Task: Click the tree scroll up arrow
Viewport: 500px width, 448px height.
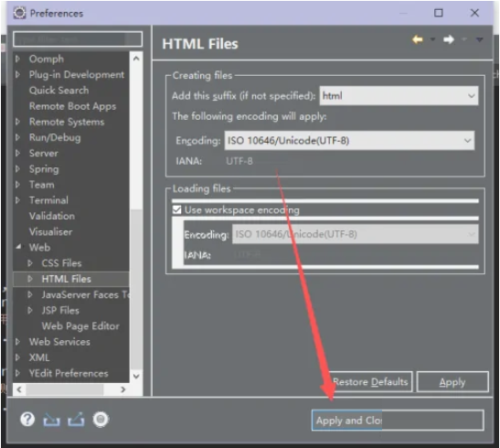Action: (x=136, y=59)
